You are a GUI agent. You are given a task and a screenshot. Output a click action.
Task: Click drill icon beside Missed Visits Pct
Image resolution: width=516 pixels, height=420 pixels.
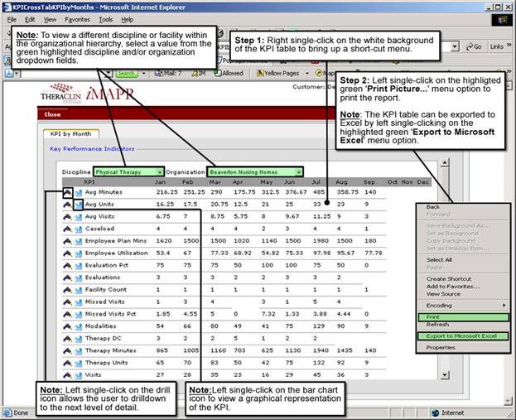[67, 315]
